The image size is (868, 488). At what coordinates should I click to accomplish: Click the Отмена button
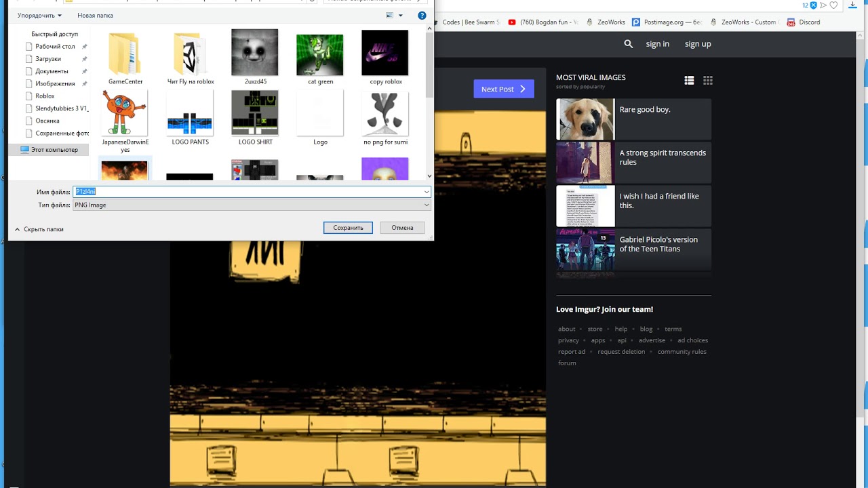tap(402, 228)
